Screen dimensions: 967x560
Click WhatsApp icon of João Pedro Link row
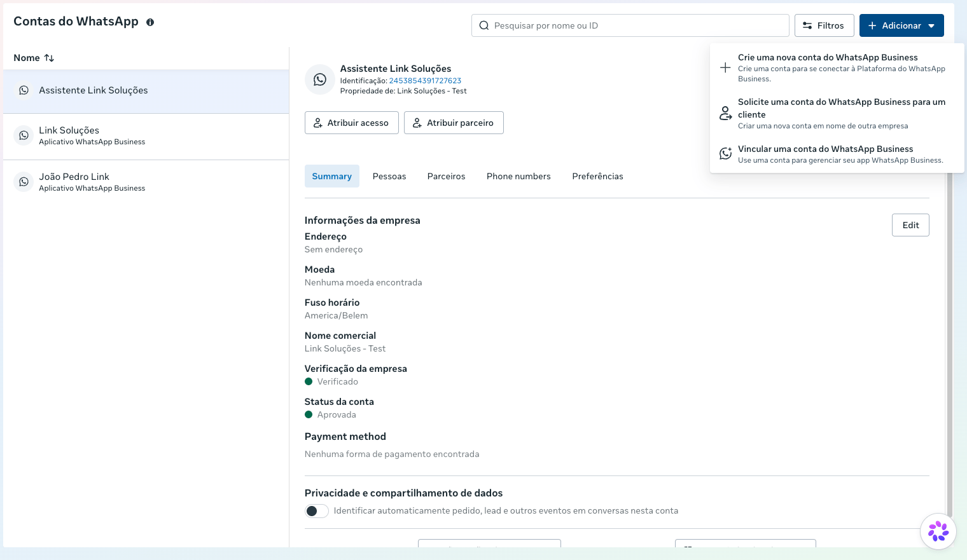click(24, 182)
